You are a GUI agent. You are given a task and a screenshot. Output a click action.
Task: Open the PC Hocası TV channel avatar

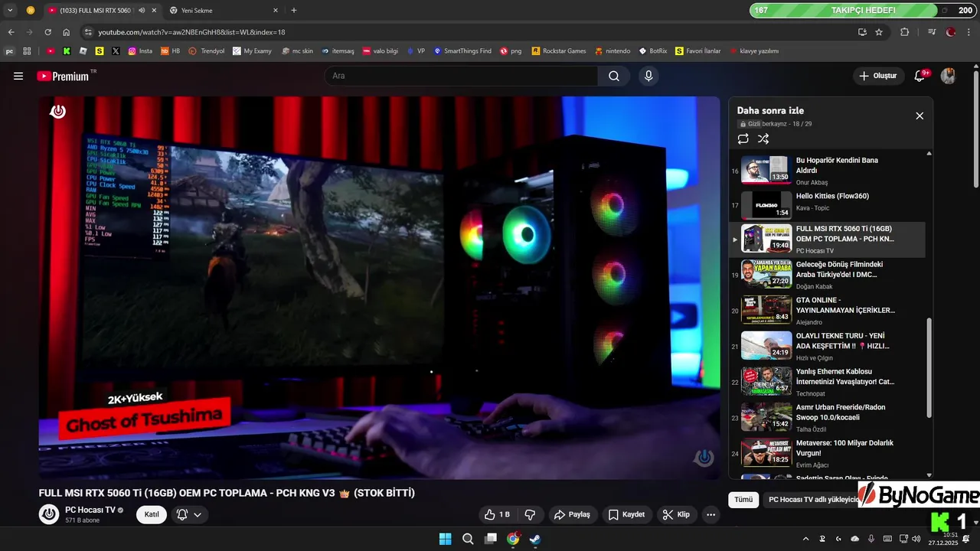(x=49, y=514)
